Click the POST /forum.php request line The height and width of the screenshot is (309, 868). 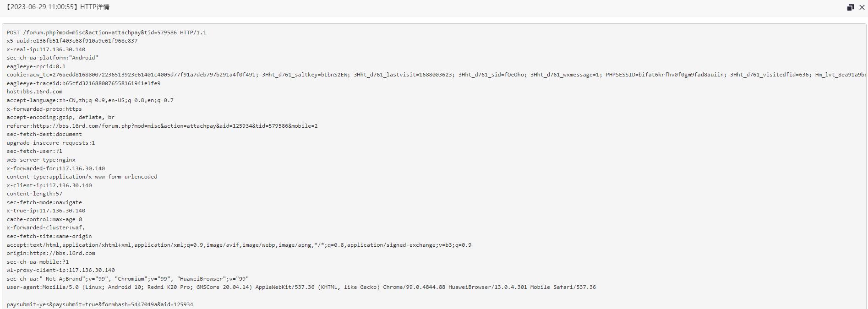tap(106, 33)
